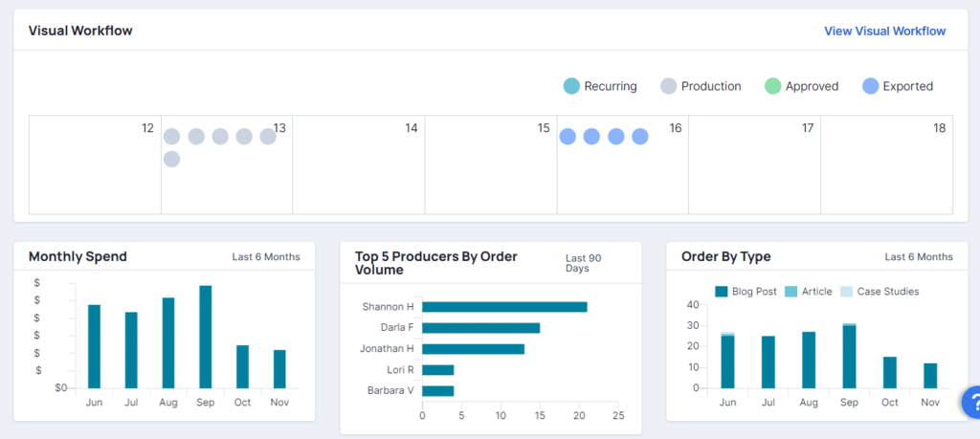The width and height of the screenshot is (980, 439).
Task: Open Last 6 Months range in Monthly Spend
Action: point(266,256)
